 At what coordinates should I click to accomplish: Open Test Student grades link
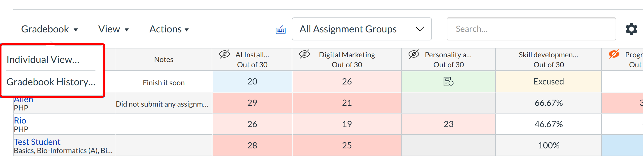tap(37, 142)
